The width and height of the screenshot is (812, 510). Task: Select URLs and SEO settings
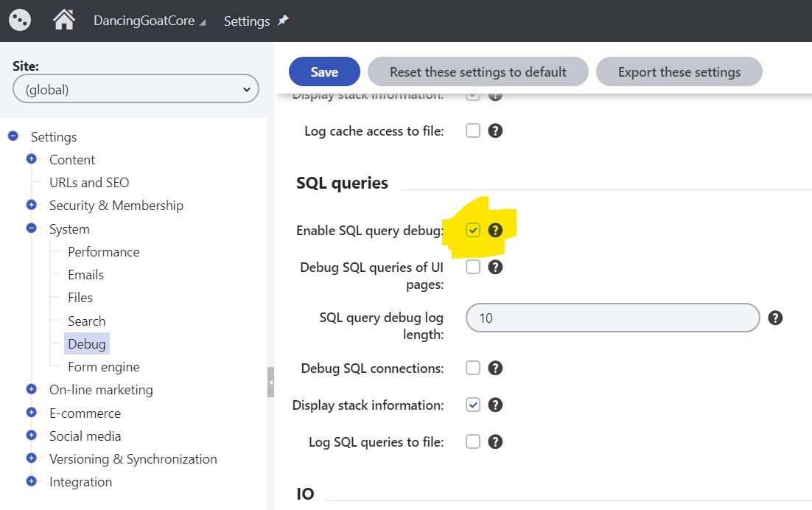point(89,183)
